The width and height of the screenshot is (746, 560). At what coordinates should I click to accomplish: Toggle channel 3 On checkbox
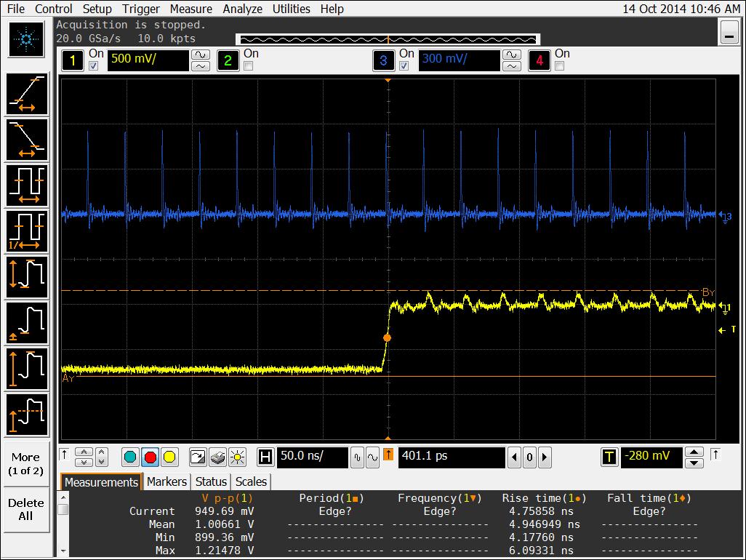[x=404, y=66]
